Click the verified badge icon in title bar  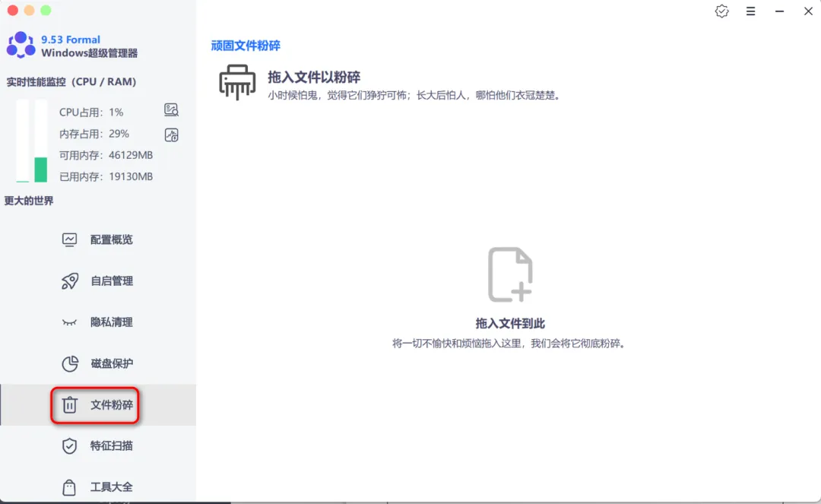pos(721,11)
